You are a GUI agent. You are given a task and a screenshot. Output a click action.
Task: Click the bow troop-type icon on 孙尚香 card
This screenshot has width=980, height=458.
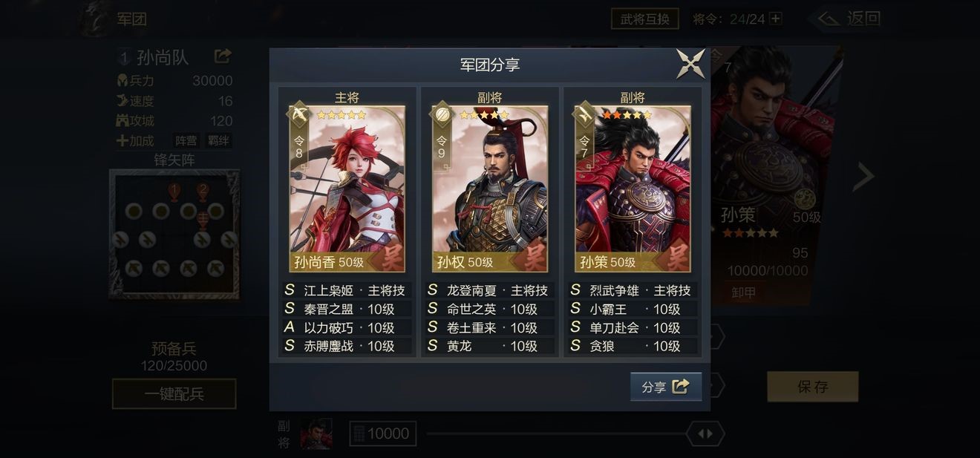pyautogui.click(x=298, y=115)
